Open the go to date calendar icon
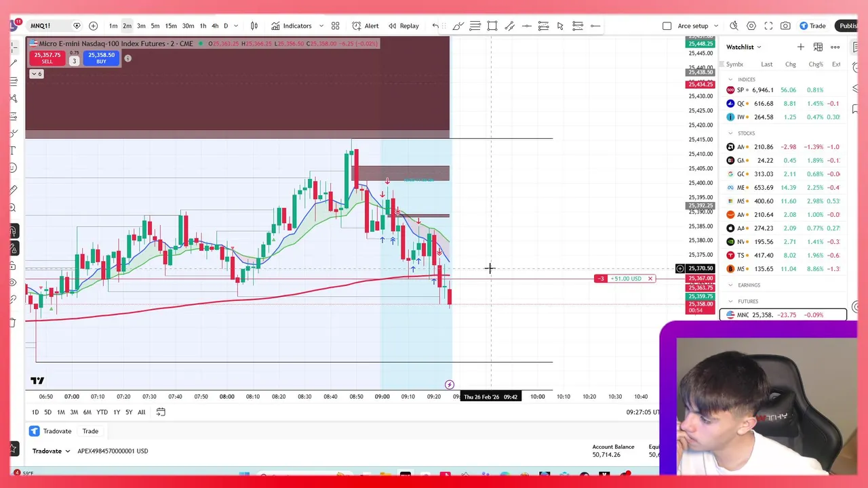 click(161, 412)
